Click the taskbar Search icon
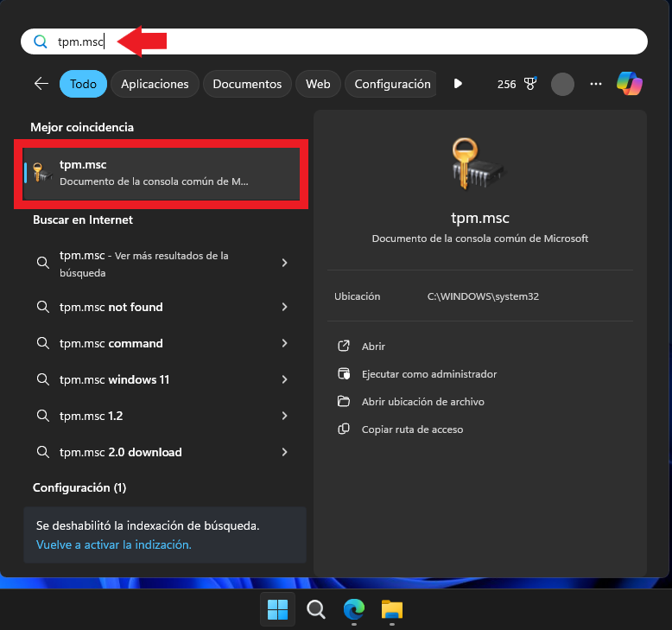This screenshot has height=630, width=672. (x=316, y=609)
